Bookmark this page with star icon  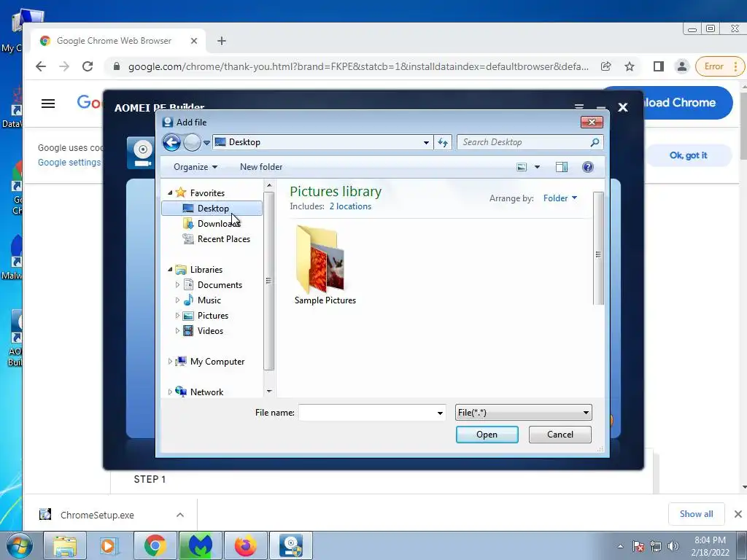tap(630, 66)
